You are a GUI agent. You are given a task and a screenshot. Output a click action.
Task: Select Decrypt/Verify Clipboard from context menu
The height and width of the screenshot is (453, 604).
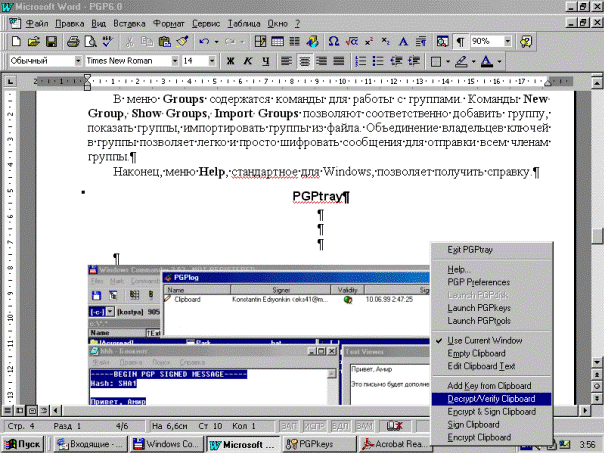[x=491, y=398]
